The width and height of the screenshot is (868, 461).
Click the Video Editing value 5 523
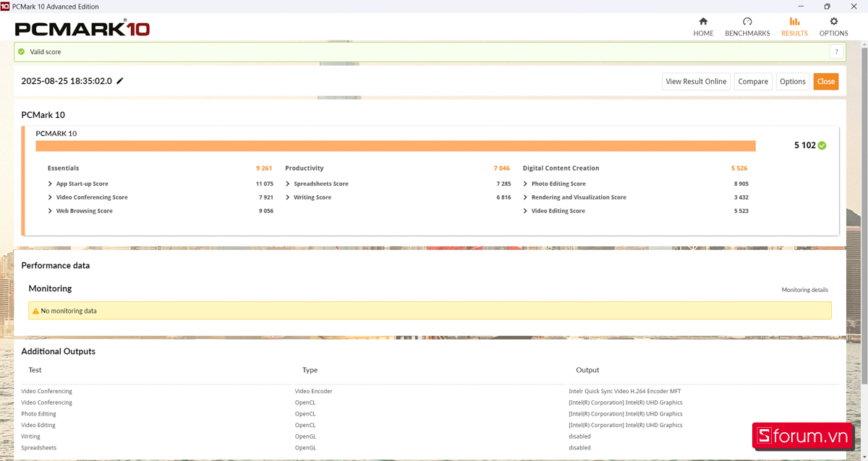[x=741, y=211]
